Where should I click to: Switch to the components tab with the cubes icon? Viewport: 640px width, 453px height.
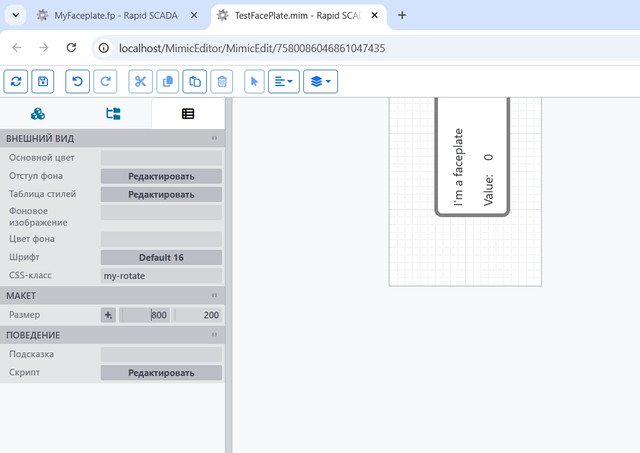[x=38, y=114]
